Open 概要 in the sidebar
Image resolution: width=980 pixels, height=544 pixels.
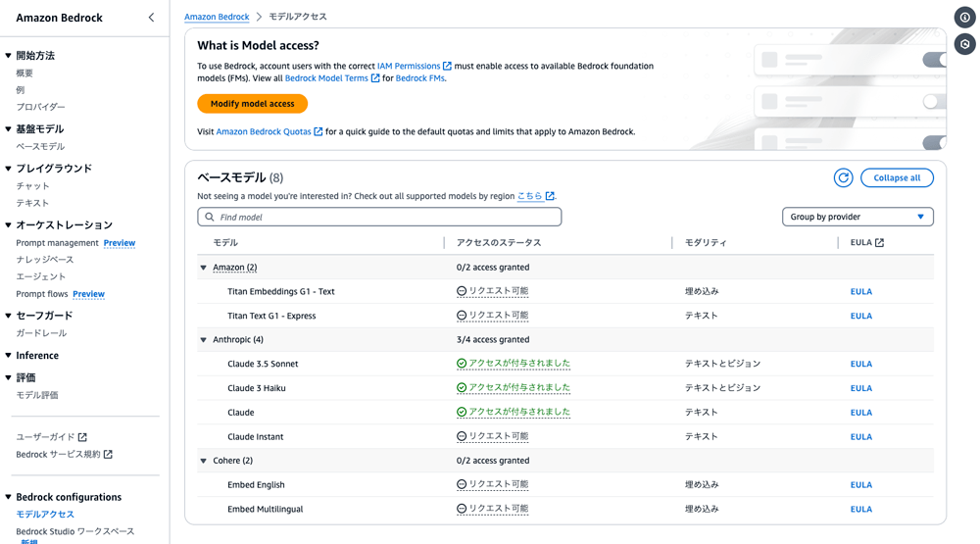[24, 74]
